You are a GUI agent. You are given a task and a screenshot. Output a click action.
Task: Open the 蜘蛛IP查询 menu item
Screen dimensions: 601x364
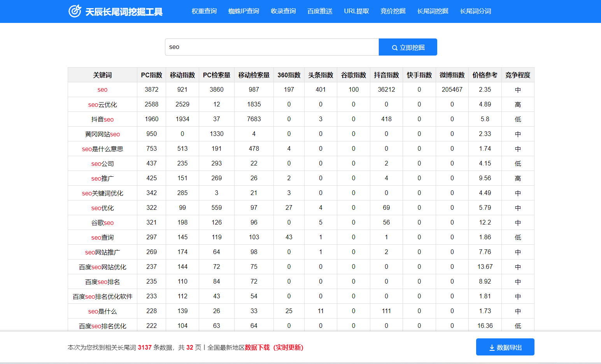click(x=244, y=11)
